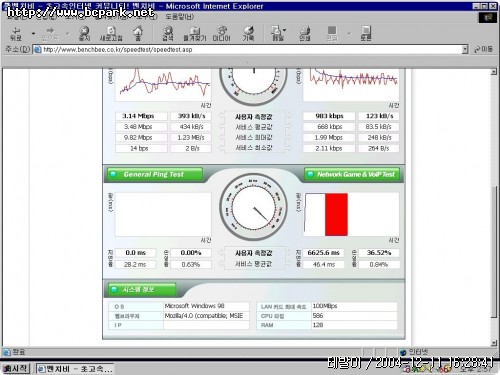The height and width of the screenshot is (375, 500).
Task: Click the Go button beside address bar
Action: coord(483,49)
